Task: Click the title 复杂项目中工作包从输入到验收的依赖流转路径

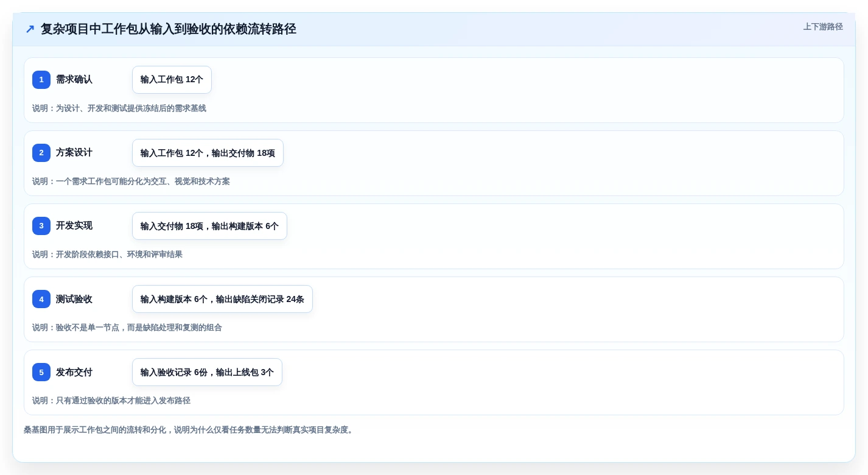Action: point(169,29)
